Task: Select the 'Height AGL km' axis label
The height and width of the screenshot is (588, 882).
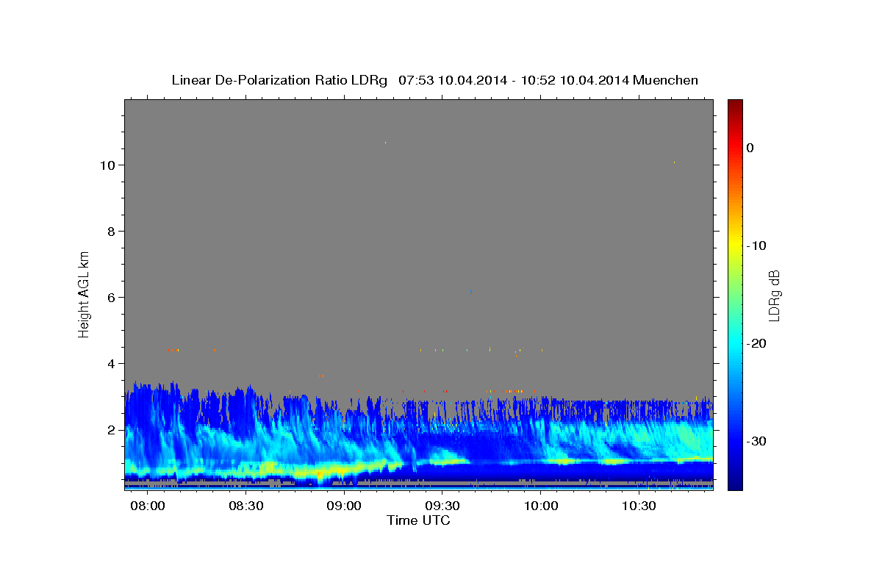Action: pyautogui.click(x=85, y=293)
